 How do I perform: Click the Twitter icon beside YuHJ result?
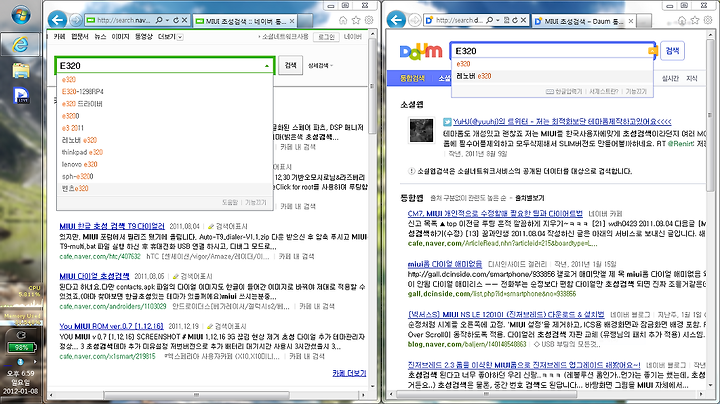(447, 122)
